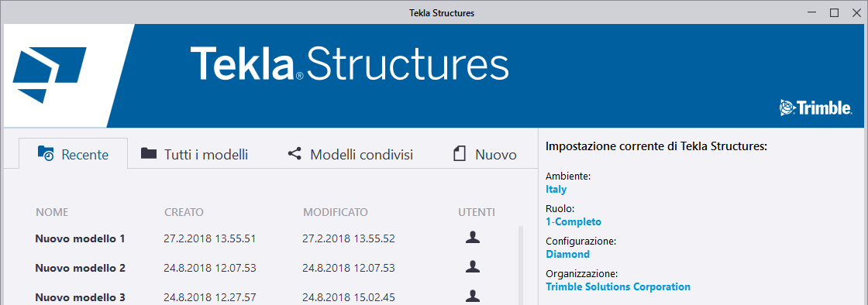The width and height of the screenshot is (868, 305).
Task: Sort the list by the NOME column header
Action: (x=52, y=212)
